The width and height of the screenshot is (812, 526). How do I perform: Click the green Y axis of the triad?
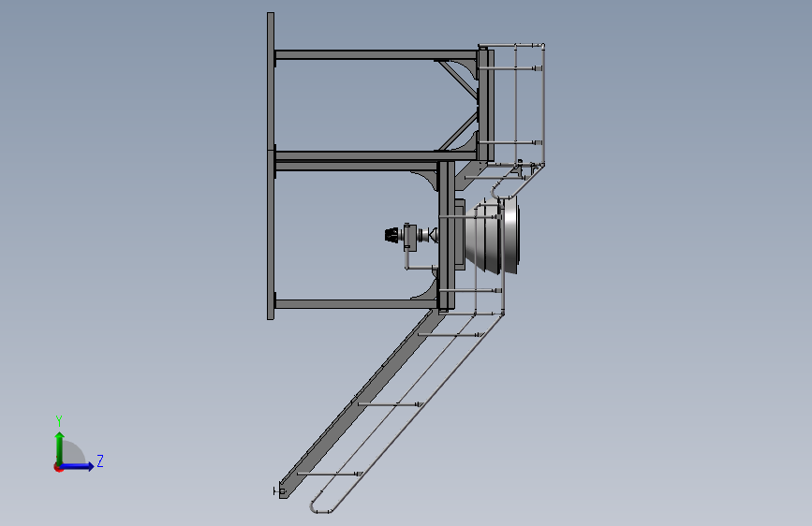click(x=59, y=448)
